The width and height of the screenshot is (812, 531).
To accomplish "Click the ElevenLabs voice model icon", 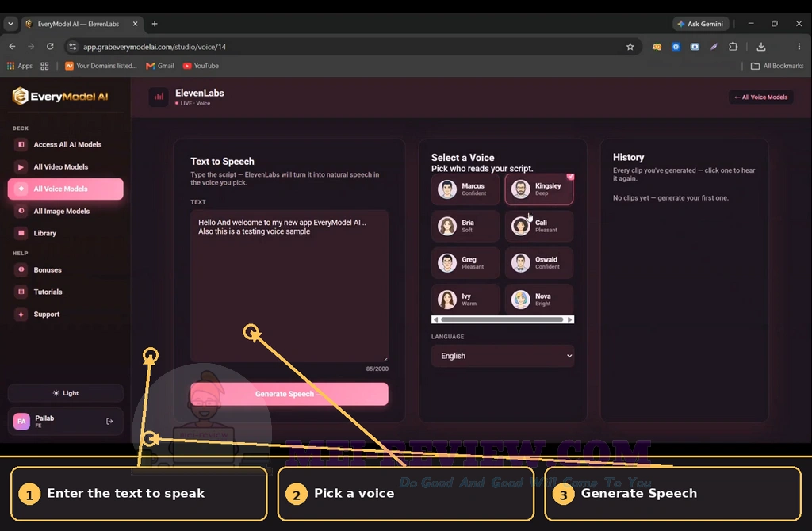I will (159, 97).
